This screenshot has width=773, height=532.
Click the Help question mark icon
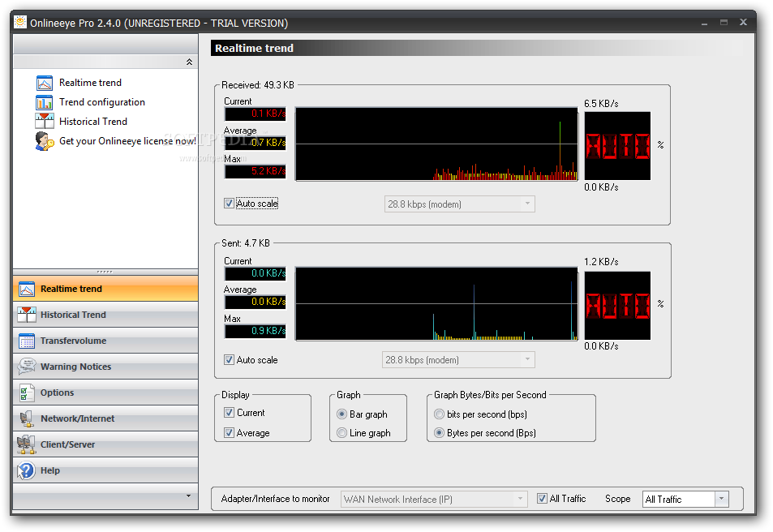pos(27,470)
